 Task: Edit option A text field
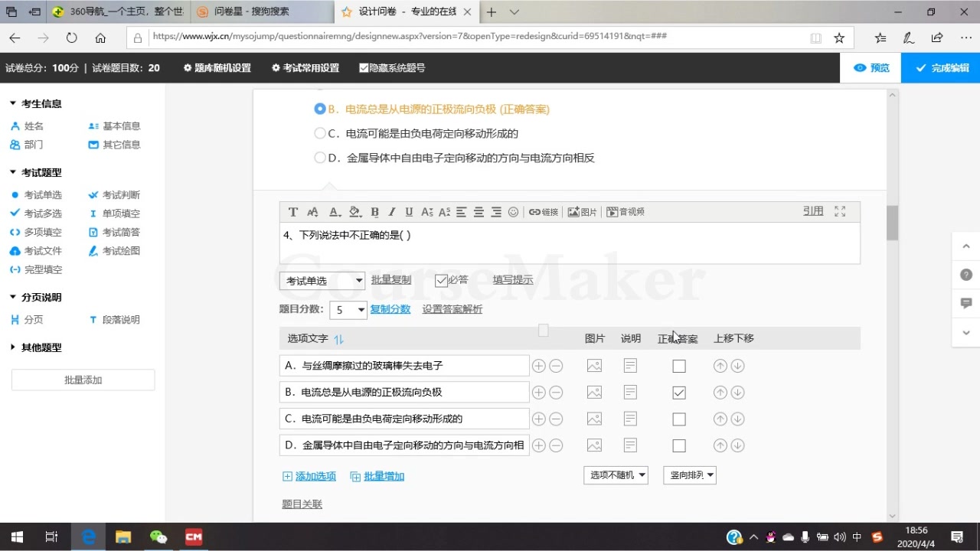point(404,366)
